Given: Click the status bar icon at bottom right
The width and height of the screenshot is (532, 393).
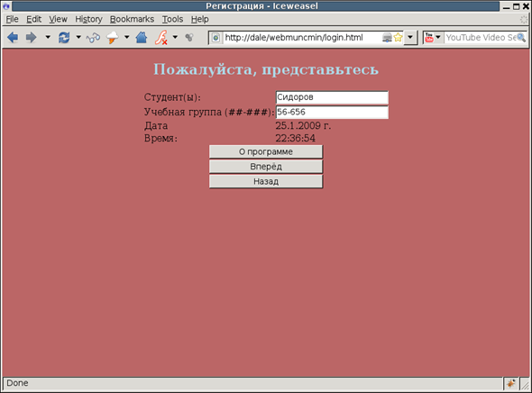Looking at the screenshot, I should pyautogui.click(x=510, y=383).
